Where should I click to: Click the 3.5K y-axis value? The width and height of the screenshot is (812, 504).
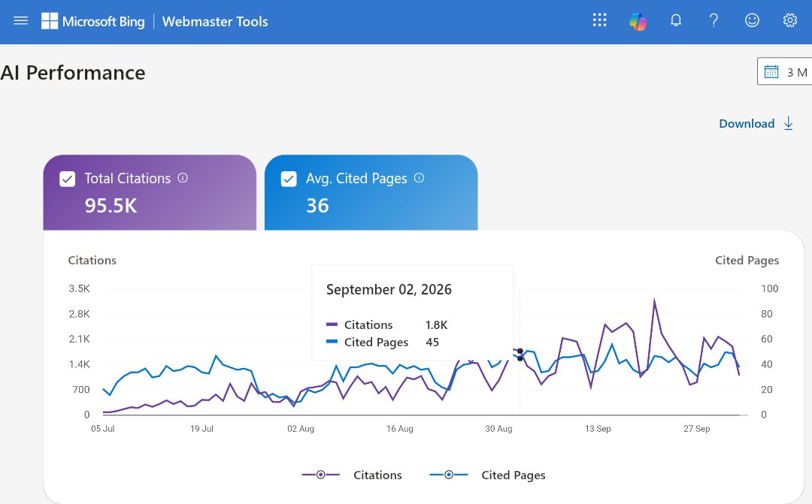pyautogui.click(x=79, y=288)
